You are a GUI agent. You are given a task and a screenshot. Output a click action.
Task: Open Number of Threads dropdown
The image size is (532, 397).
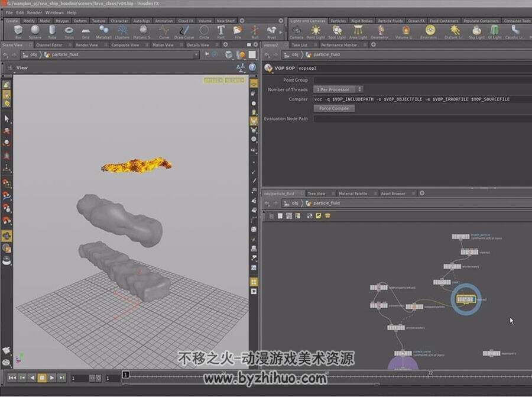pos(338,89)
